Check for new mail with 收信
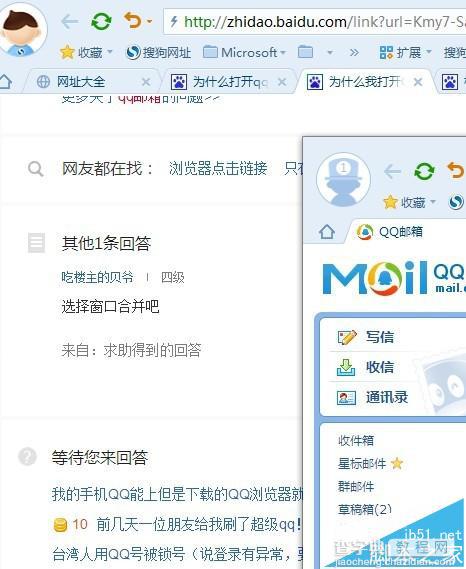The width and height of the screenshot is (466, 569). (365, 367)
